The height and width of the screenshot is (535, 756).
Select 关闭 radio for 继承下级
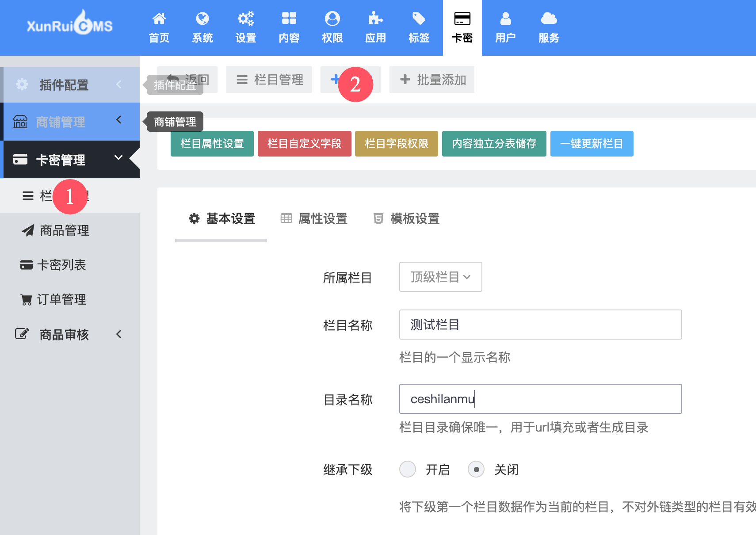(x=476, y=469)
